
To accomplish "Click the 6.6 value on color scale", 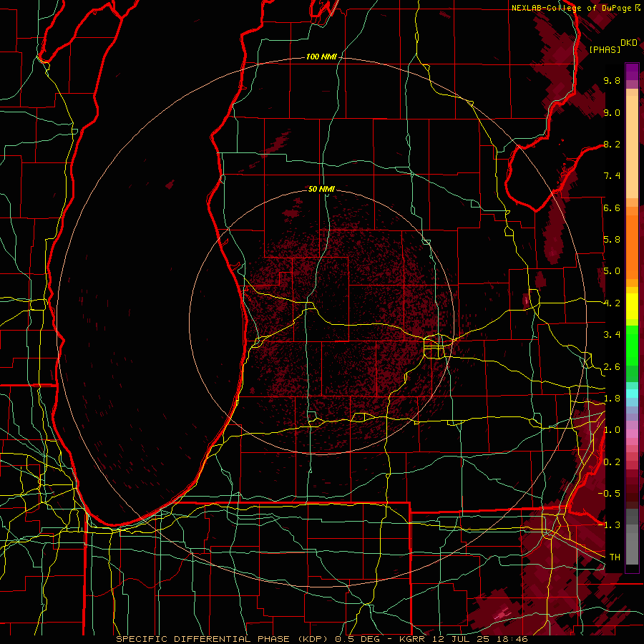I will (612, 208).
